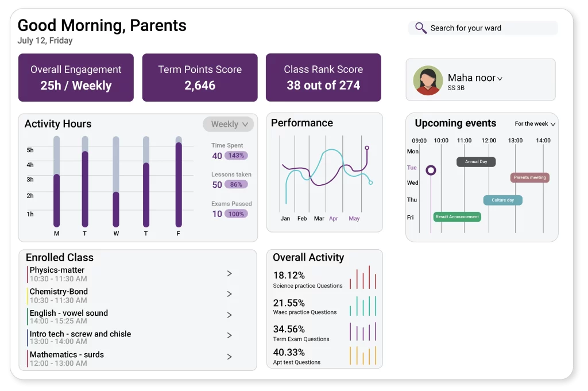The width and height of the screenshot is (588, 391).
Task: Click the 18.12% science activity value
Action: [289, 276]
